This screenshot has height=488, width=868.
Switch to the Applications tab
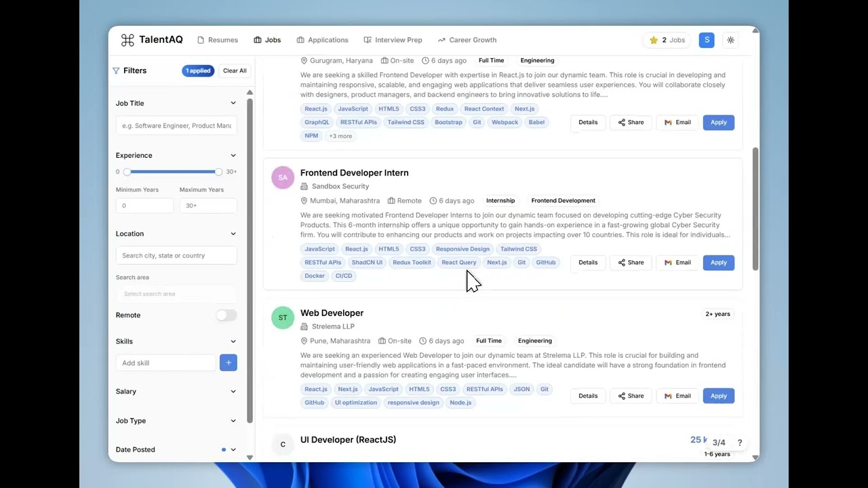[x=322, y=40]
